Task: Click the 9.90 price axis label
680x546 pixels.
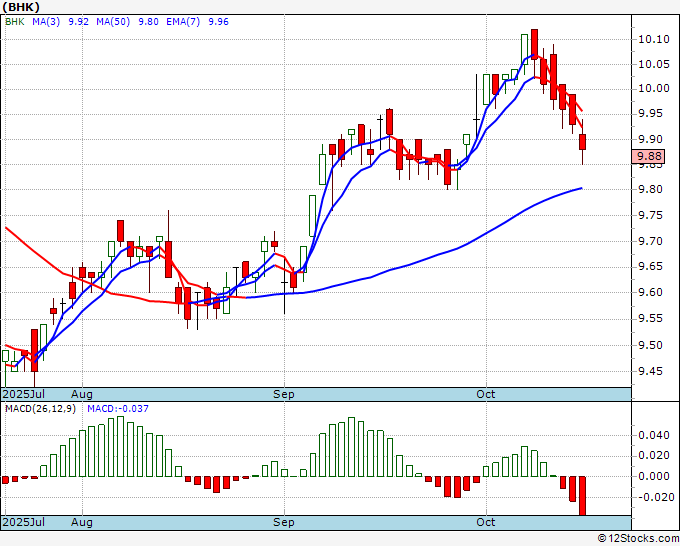Action: [x=650, y=139]
